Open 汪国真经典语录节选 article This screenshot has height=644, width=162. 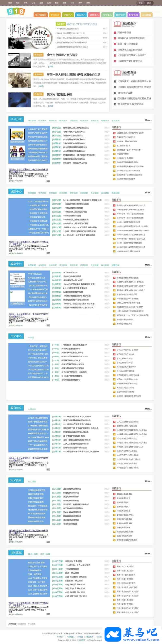click(72, 489)
